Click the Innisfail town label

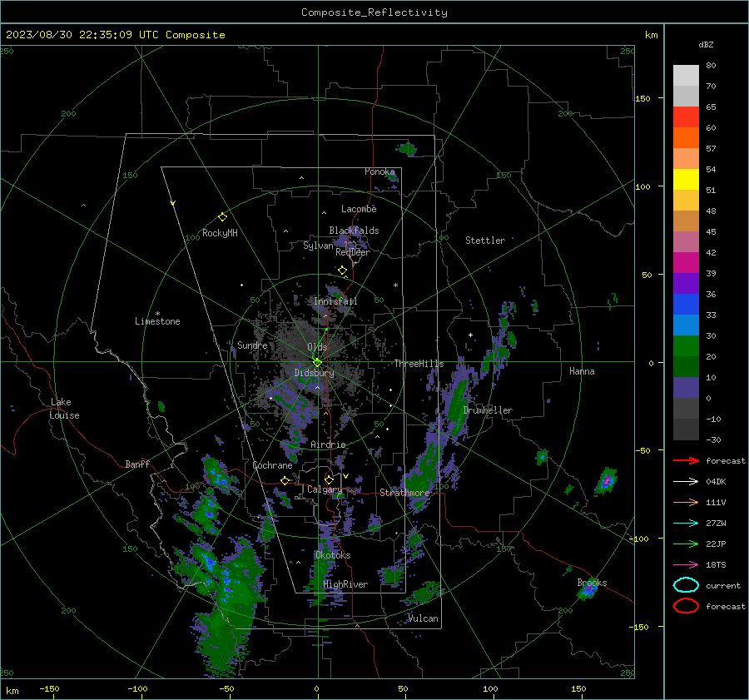pyautogui.click(x=335, y=301)
